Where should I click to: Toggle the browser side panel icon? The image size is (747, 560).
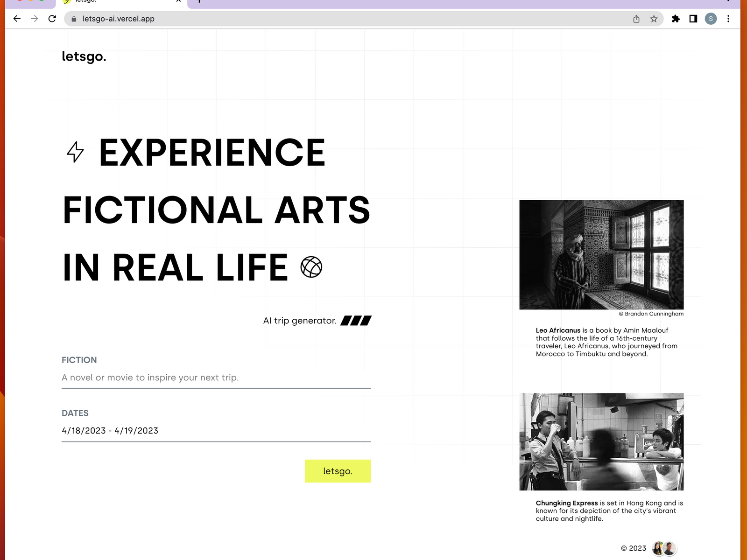(693, 19)
